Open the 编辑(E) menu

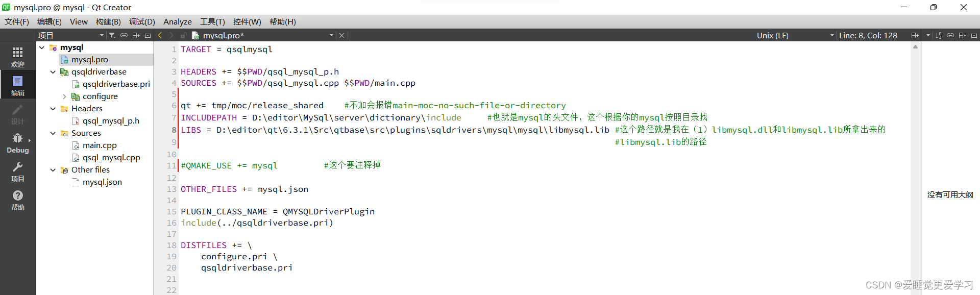point(50,21)
